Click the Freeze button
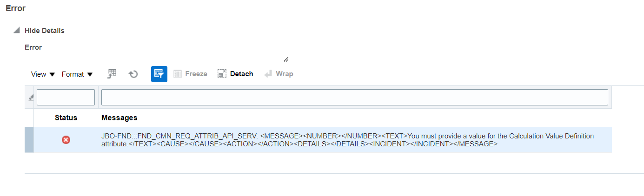This screenshot has height=196, width=644. 190,74
